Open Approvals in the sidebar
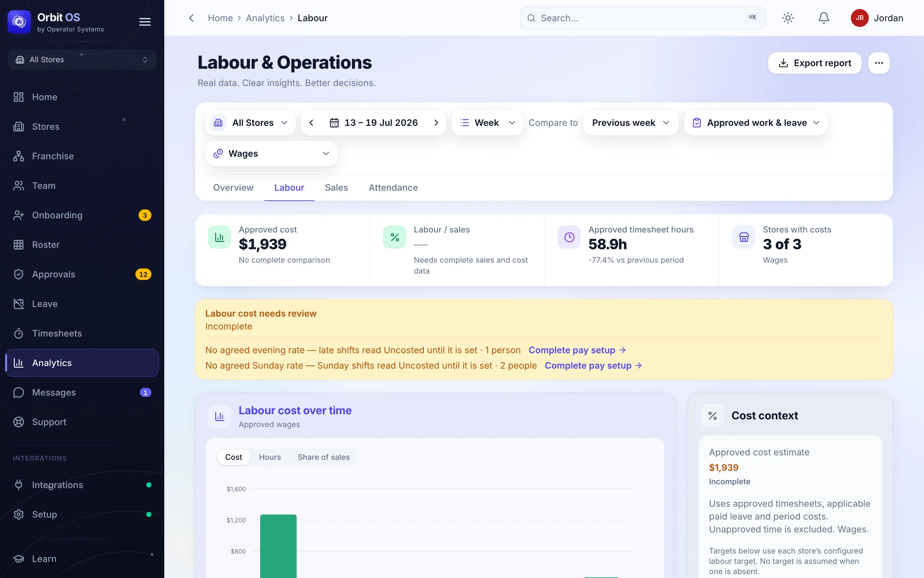Image resolution: width=924 pixels, height=578 pixels. [x=82, y=274]
